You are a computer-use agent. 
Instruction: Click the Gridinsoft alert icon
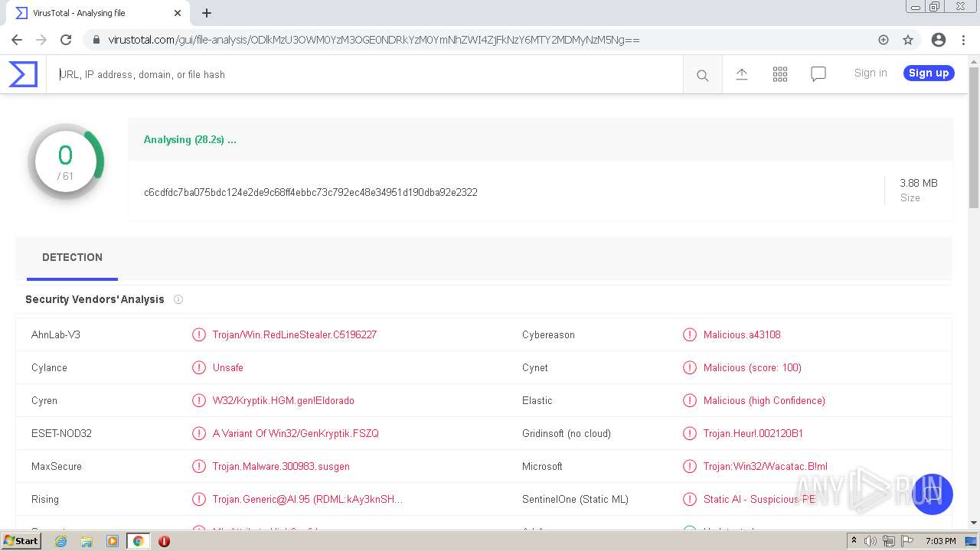pos(690,433)
